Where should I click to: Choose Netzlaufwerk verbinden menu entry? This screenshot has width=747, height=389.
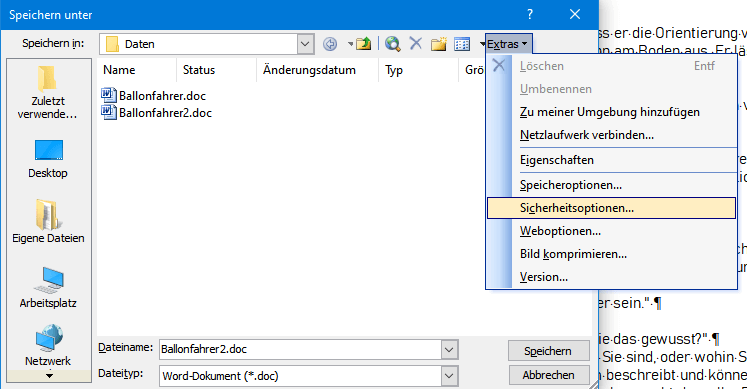click(612, 135)
